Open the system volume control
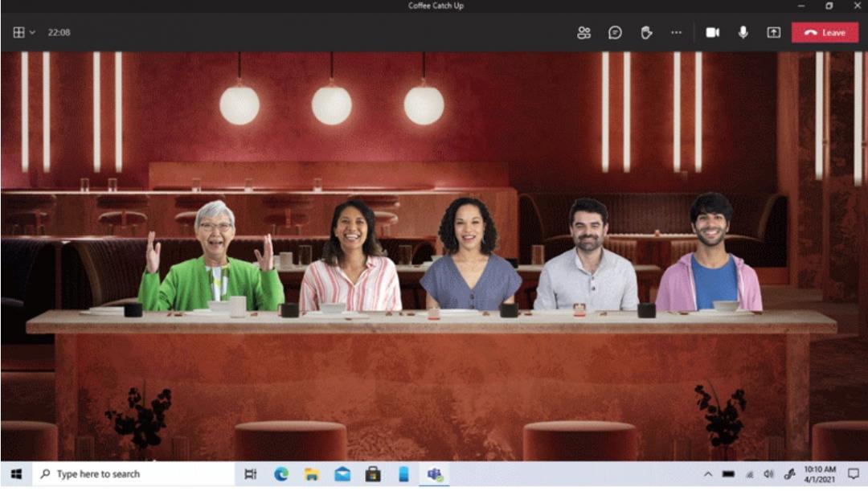This screenshot has width=868, height=491. click(768, 474)
